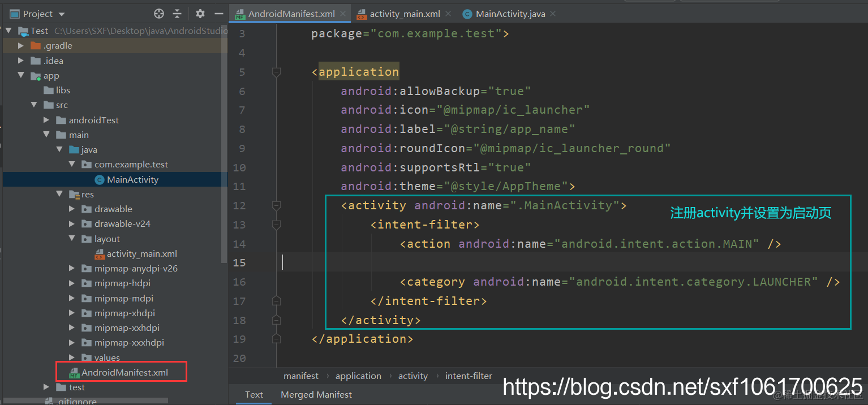Collapse the com.example.test package
Viewport: 868px width, 405px height.
coord(72,164)
